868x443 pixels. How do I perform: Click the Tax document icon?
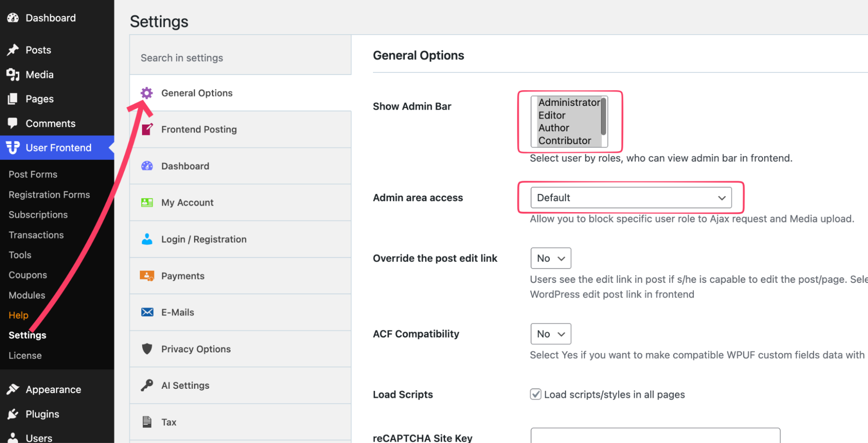pyautogui.click(x=147, y=422)
